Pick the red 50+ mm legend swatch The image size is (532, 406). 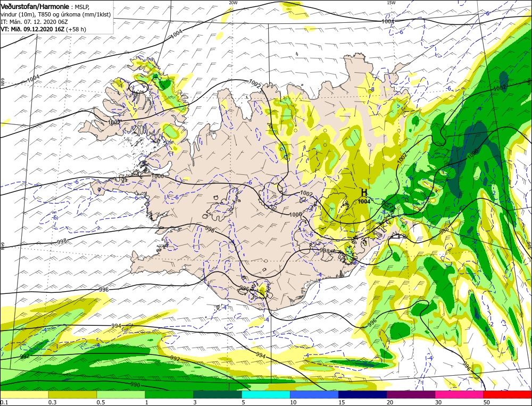(x=508, y=394)
